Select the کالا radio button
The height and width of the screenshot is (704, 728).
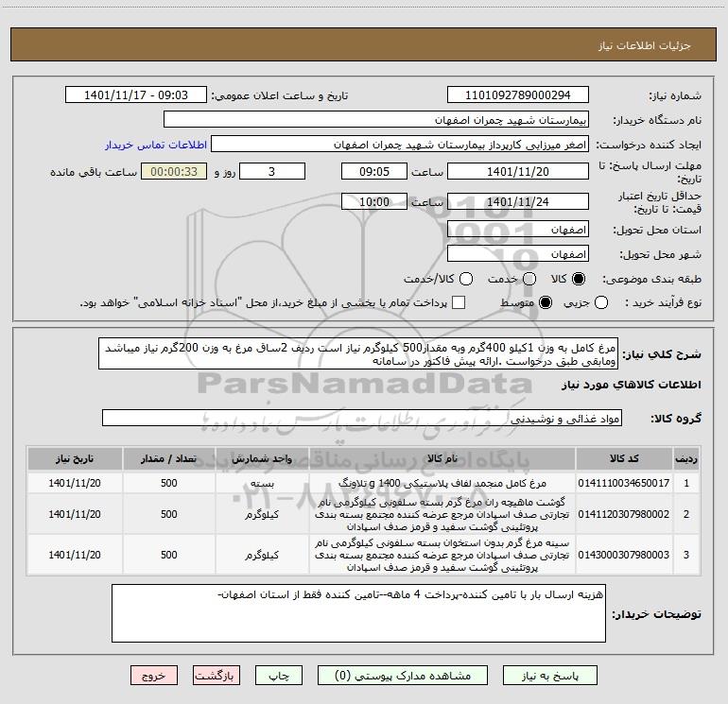579,279
